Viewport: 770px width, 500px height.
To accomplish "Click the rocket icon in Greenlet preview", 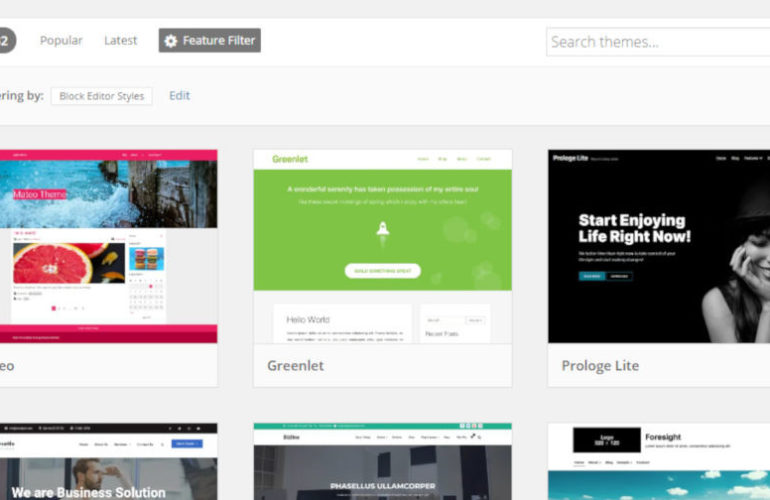I will [x=382, y=230].
